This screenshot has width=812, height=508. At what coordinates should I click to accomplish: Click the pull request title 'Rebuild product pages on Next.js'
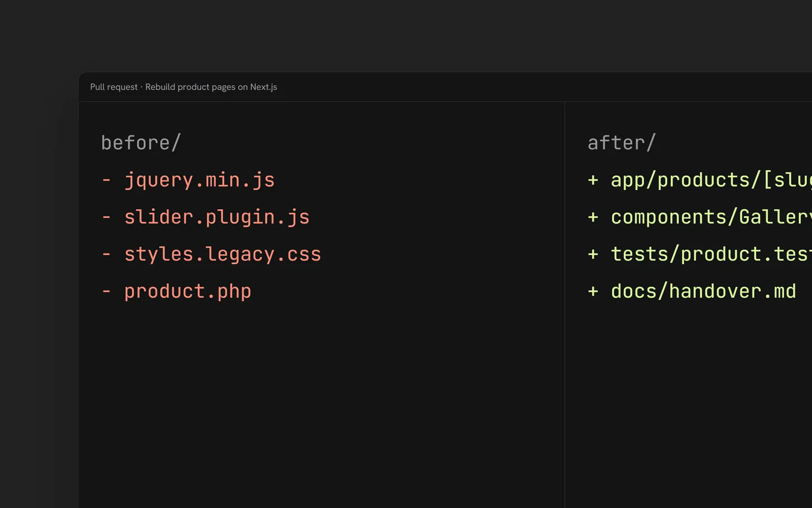pos(211,87)
